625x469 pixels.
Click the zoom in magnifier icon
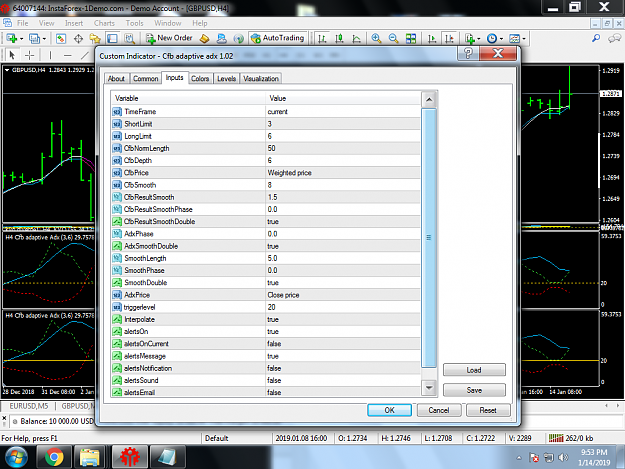coord(376,38)
